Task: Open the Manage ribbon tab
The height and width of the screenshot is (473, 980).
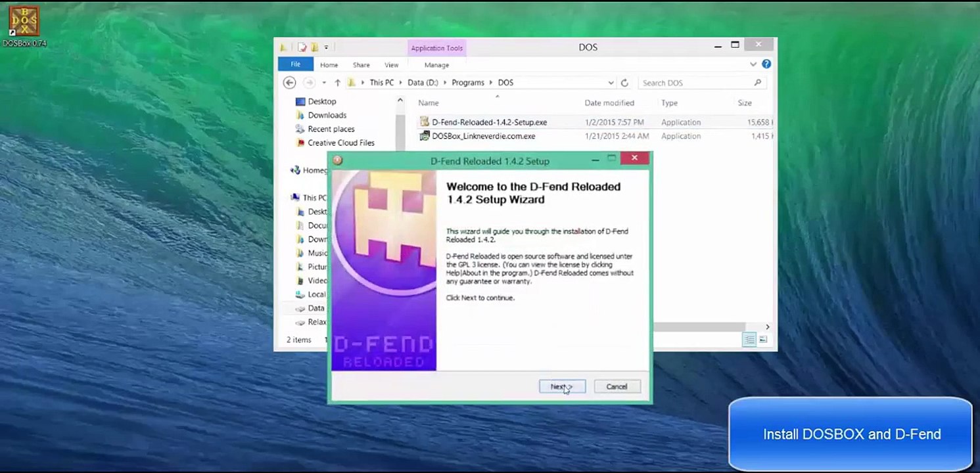Action: [436, 65]
